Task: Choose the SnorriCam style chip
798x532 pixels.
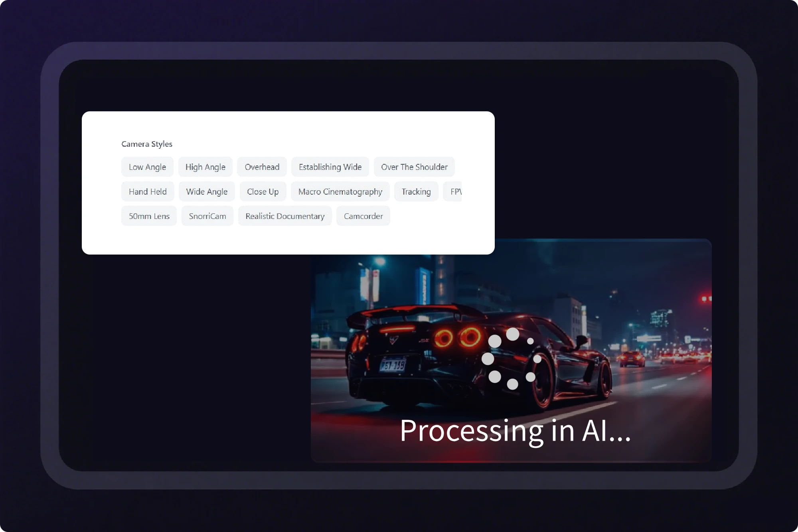Action: pos(207,216)
